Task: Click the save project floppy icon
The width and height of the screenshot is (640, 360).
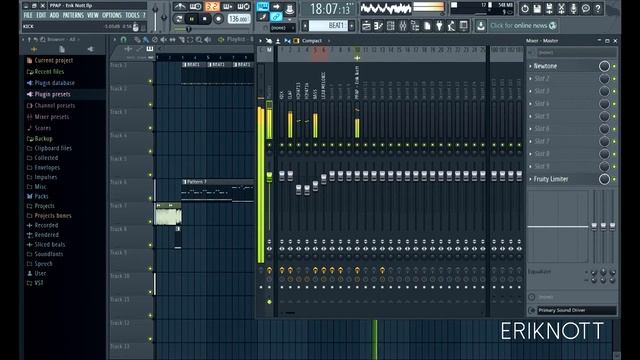Action: tap(537, 8)
